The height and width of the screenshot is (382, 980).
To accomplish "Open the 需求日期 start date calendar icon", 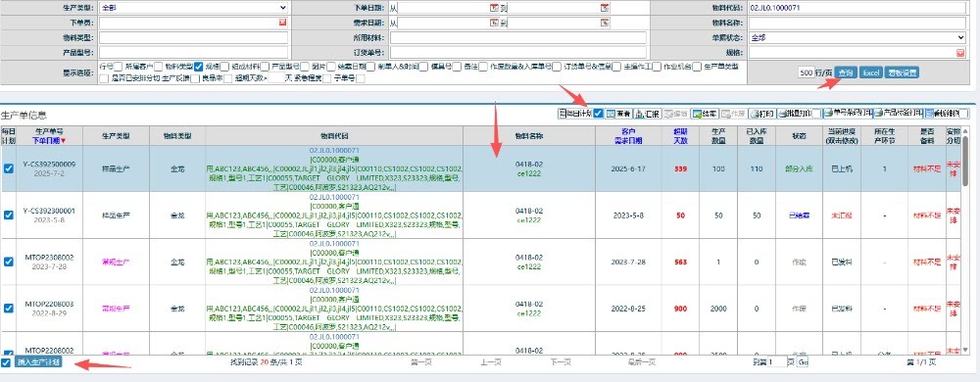I will point(494,23).
